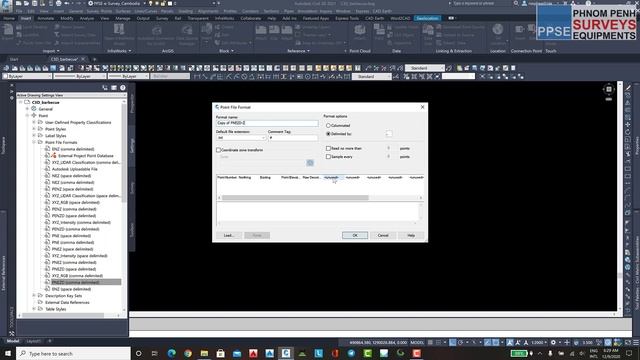Image resolution: width=640 pixels, height=360 pixels.
Task: Select XYZ_RGB (space delimited) format
Action: (x=76, y=202)
